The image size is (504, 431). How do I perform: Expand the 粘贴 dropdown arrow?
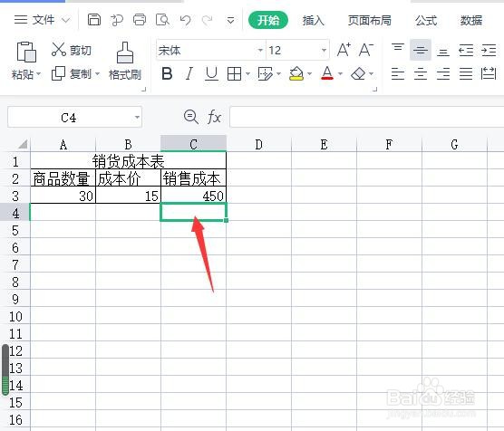pyautogui.click(x=39, y=74)
